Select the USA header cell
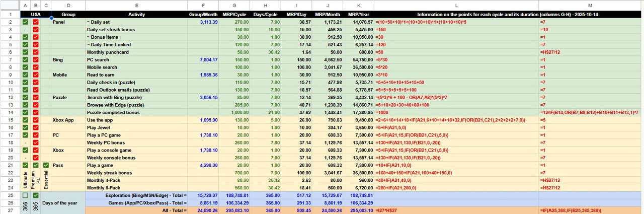 tap(35, 15)
